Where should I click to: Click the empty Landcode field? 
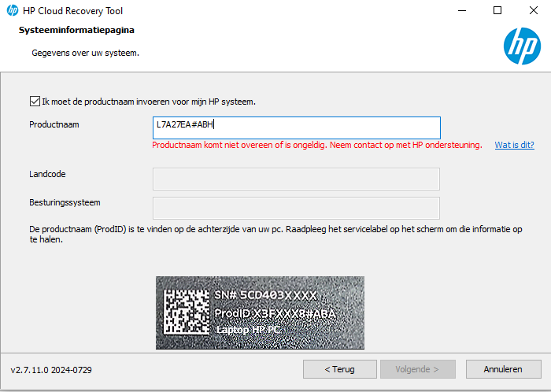[296, 179]
